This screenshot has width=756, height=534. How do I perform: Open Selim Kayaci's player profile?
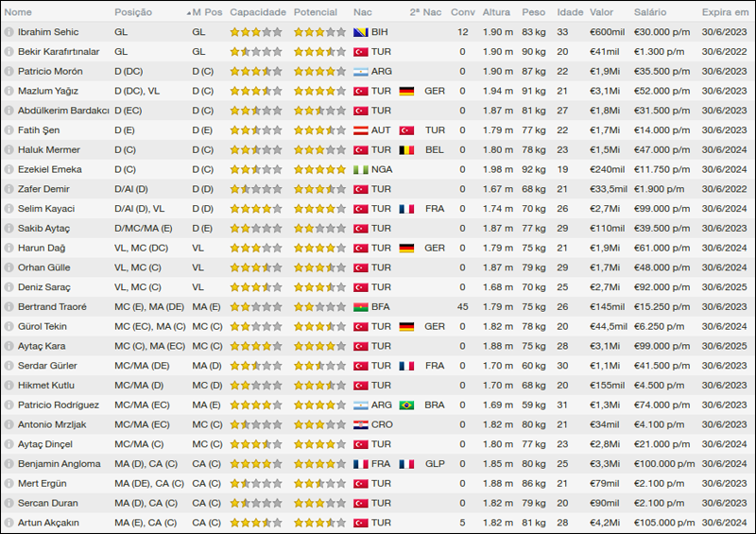click(43, 209)
